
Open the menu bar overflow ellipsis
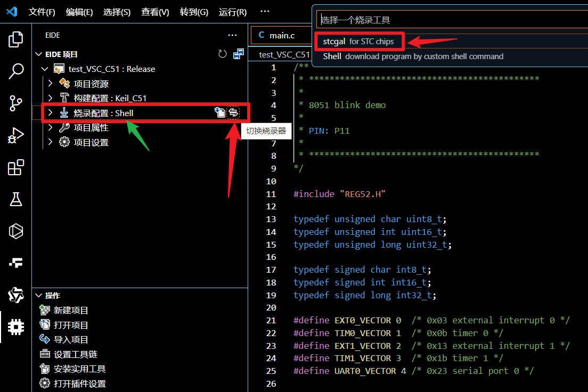point(265,11)
